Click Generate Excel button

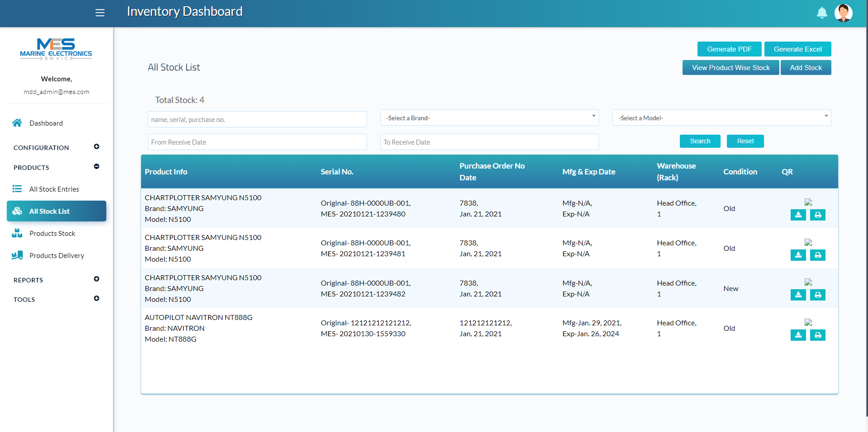(797, 49)
